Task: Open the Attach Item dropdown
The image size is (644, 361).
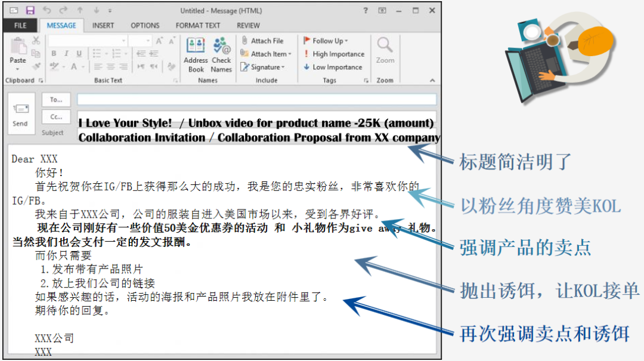Action: 266,54
